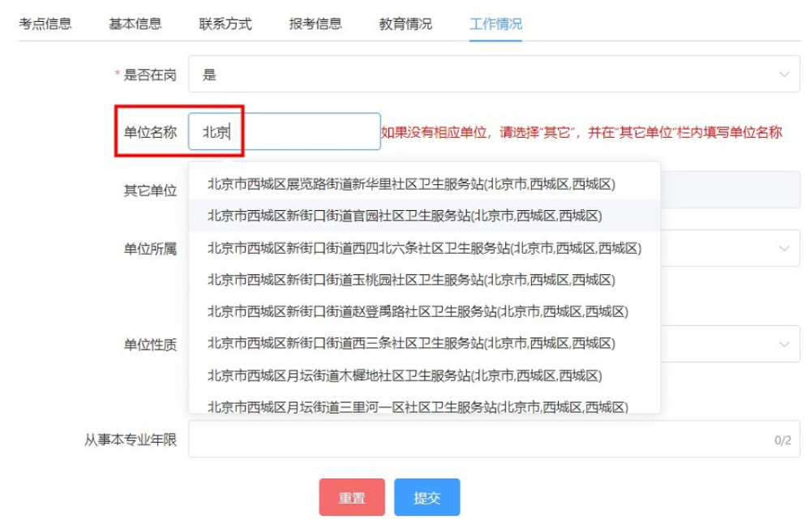Choose 展览路街道新华里社区卫生服务站 from the suggestions
This screenshot has width=810, height=532.
point(425,184)
